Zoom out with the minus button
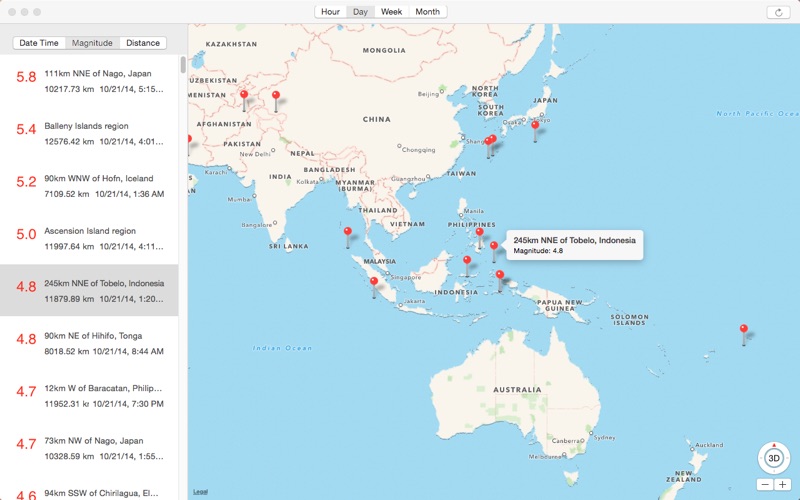Image resolution: width=800 pixels, height=500 pixels. point(764,484)
